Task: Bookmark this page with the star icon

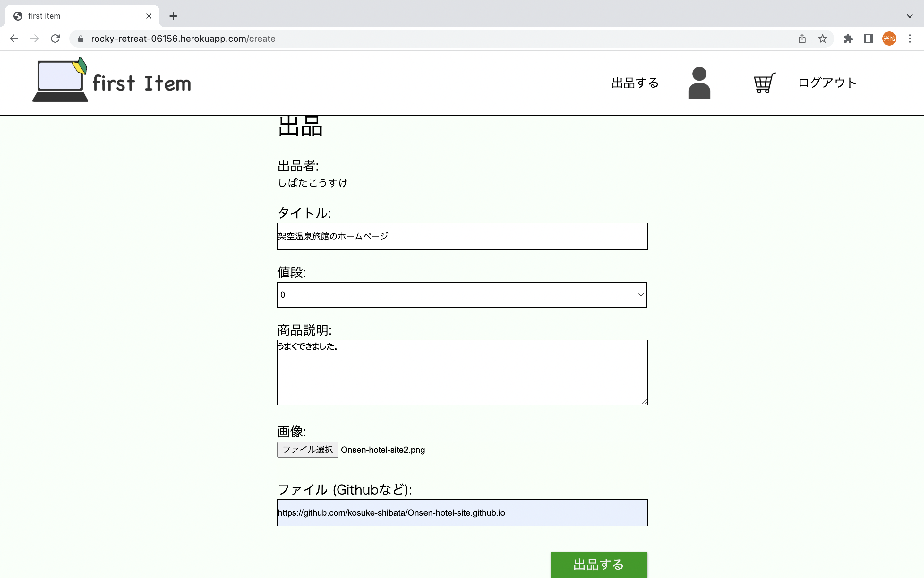Action: 822,39
